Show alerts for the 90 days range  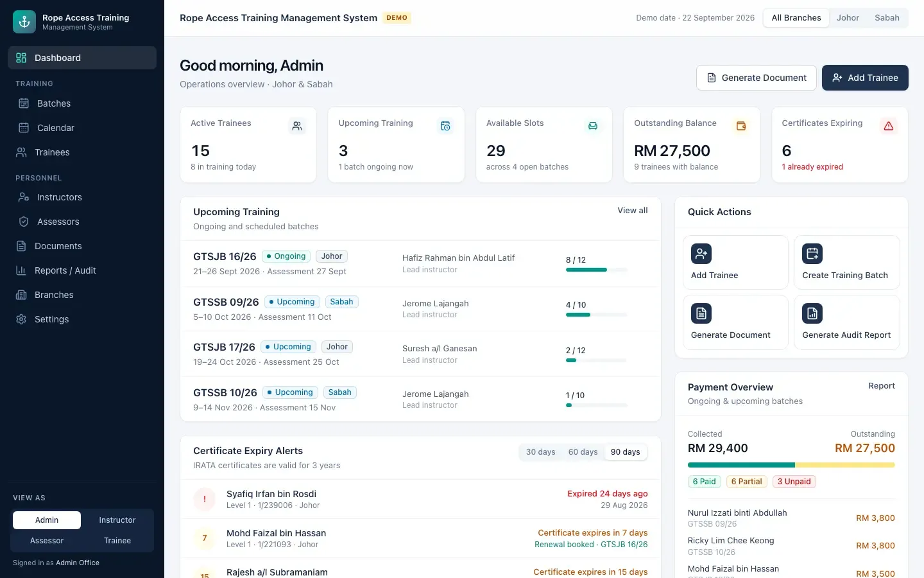626,452
